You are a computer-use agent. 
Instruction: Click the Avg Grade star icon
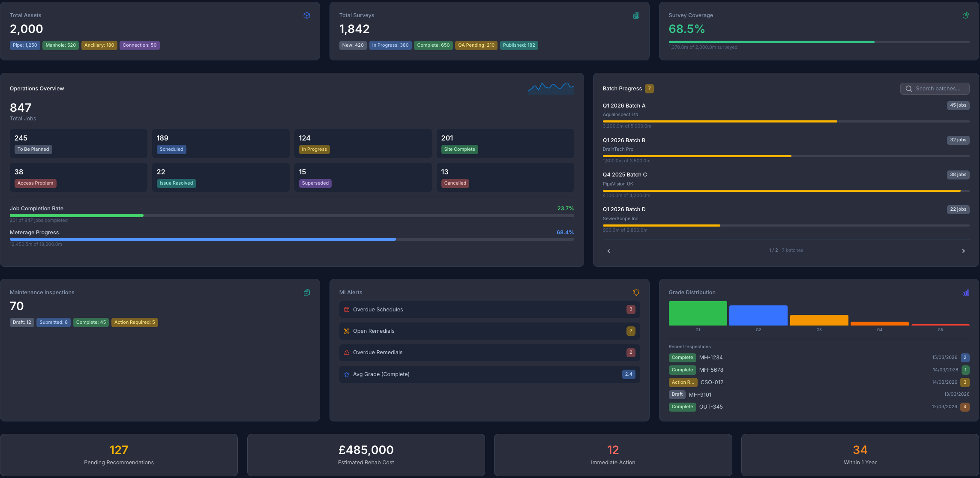347,374
